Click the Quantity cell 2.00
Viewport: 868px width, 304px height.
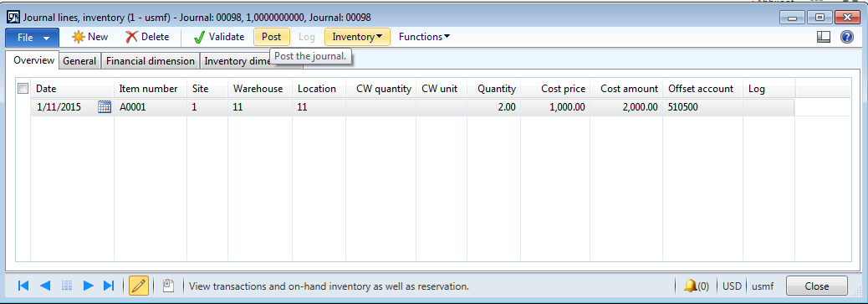[493, 107]
